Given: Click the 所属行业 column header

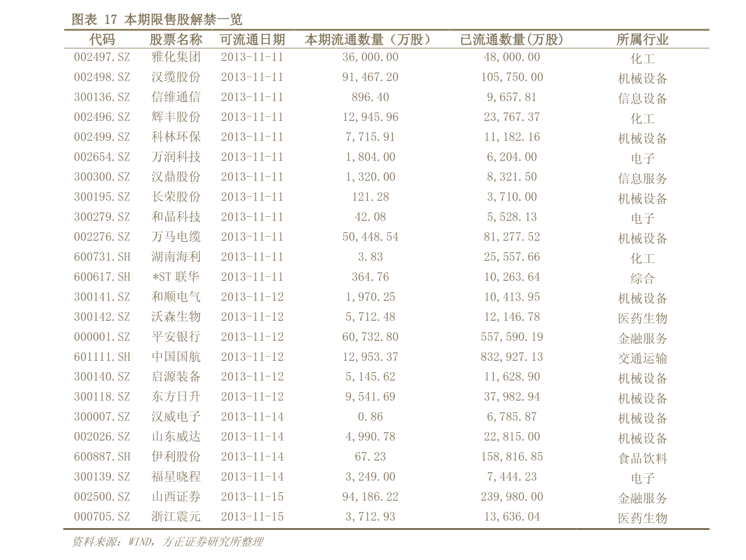Looking at the screenshot, I should click(x=642, y=39).
